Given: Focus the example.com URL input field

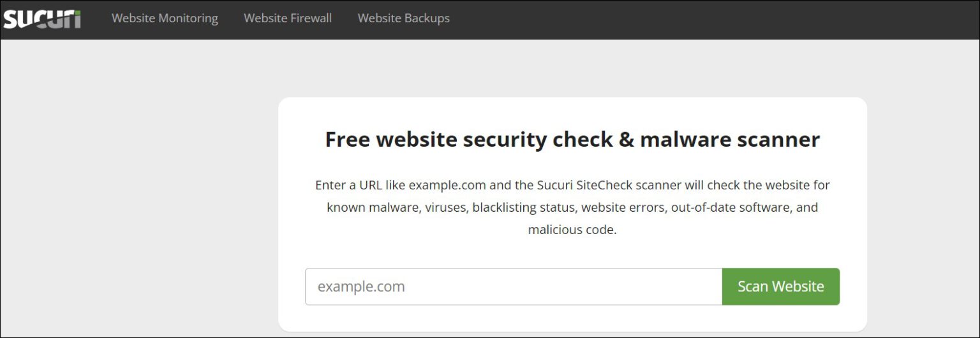Looking at the screenshot, I should click(x=514, y=286).
